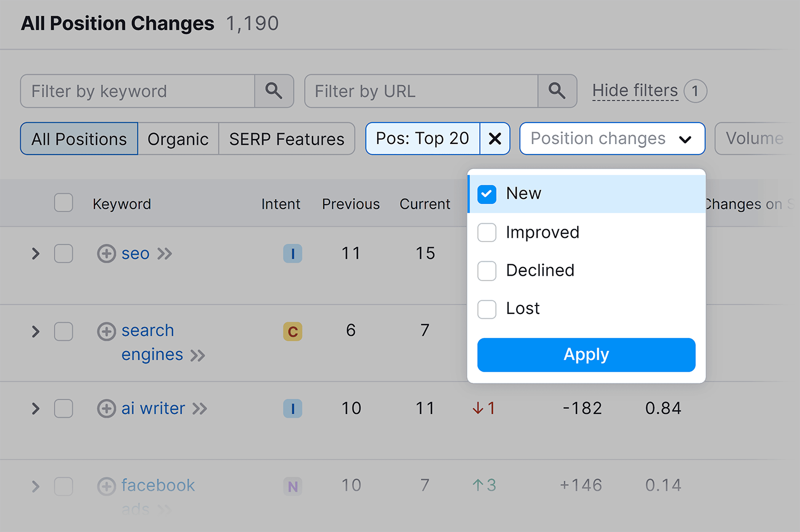Open the Position changes dropdown

(x=612, y=139)
